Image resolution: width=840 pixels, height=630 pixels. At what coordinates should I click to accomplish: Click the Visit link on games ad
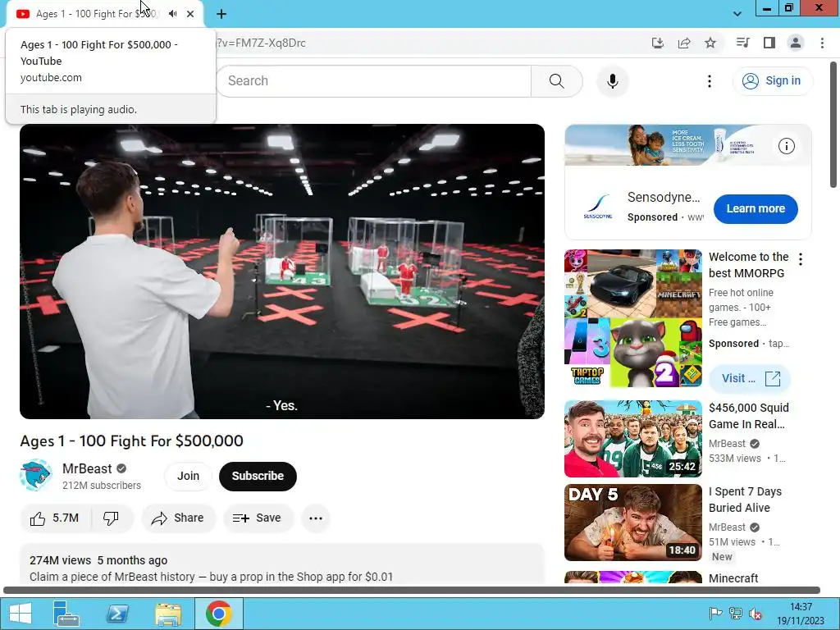click(750, 378)
